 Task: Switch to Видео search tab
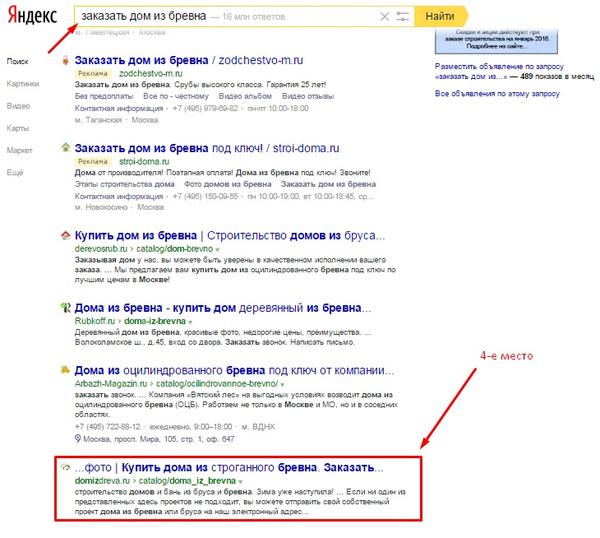tap(18, 106)
